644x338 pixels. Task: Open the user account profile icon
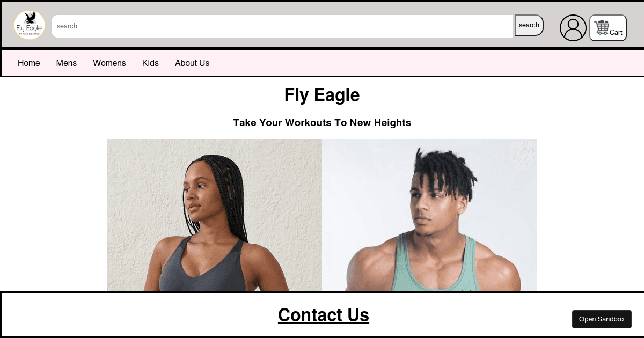pyautogui.click(x=573, y=28)
